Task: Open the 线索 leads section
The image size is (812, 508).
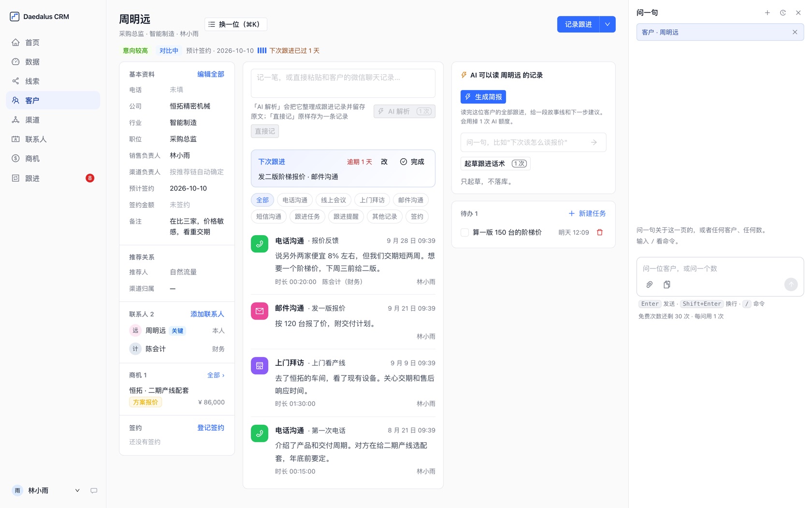Action: tap(53, 81)
